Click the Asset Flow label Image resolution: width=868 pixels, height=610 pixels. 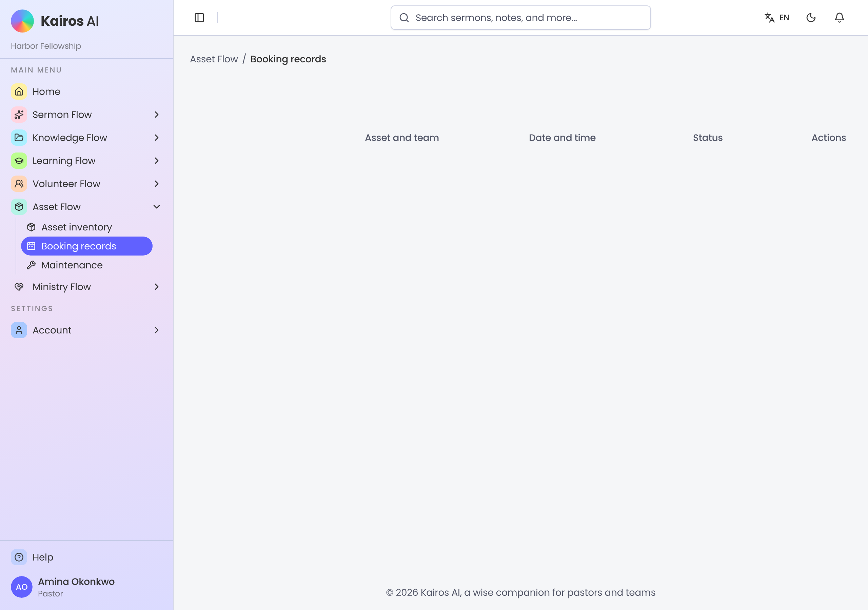point(56,207)
